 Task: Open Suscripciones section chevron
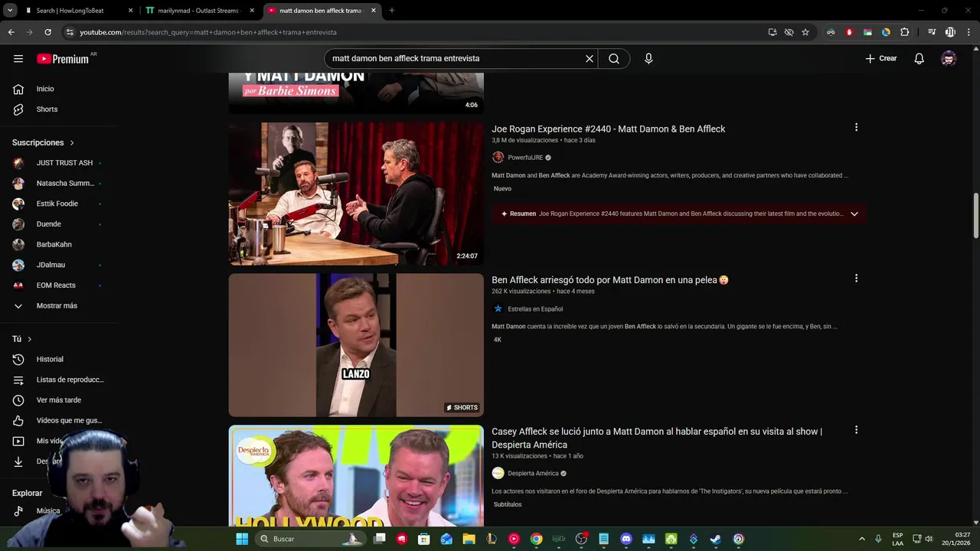click(72, 143)
